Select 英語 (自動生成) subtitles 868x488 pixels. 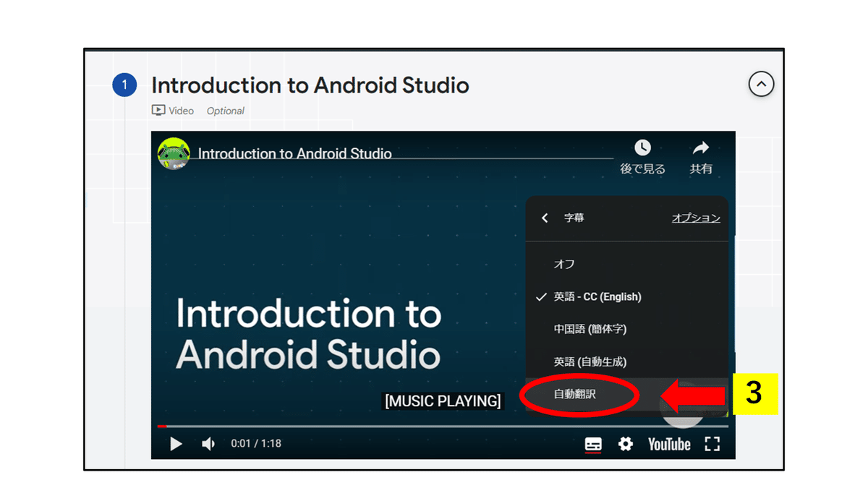[x=627, y=361]
